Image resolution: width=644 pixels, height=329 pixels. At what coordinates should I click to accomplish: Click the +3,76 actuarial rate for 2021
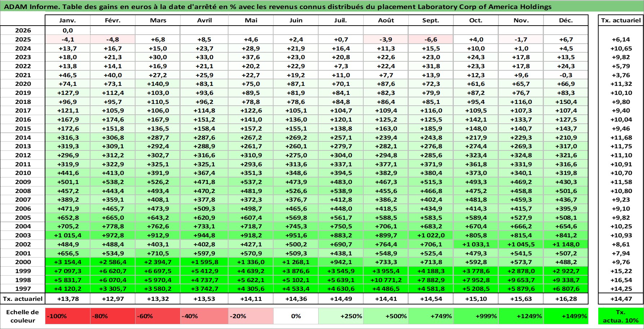[x=621, y=75]
